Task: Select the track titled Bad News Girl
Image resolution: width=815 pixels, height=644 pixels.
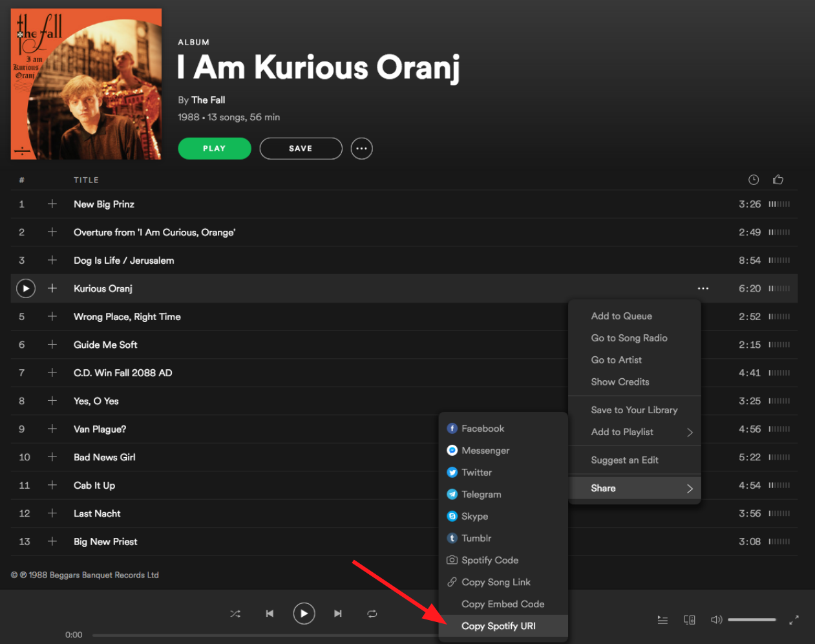Action: click(105, 457)
